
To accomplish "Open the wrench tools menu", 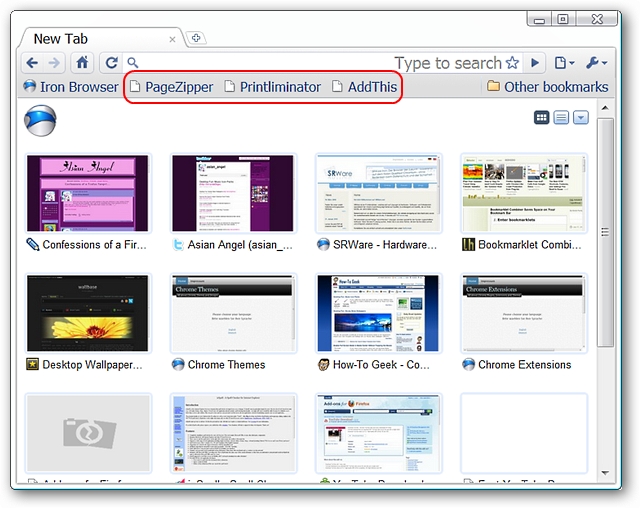I will click(x=596, y=63).
